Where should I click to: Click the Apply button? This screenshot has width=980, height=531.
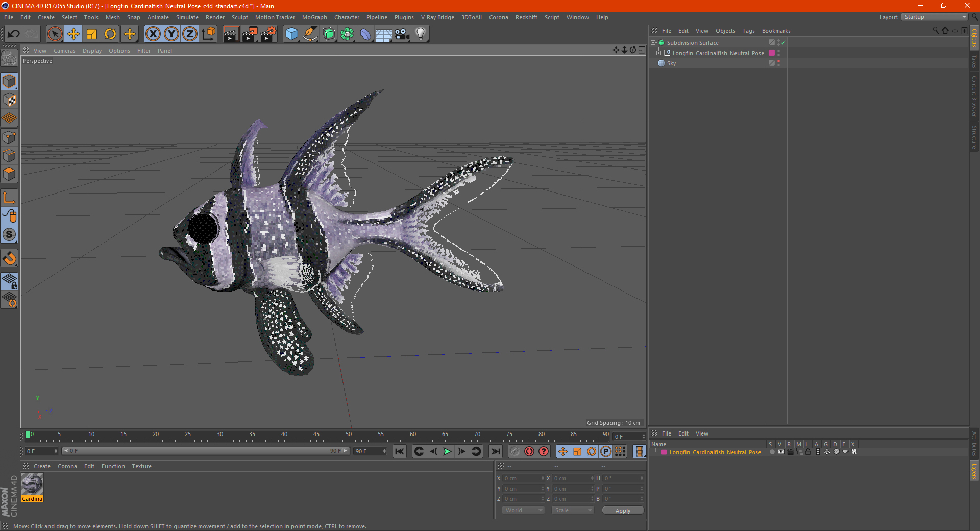(x=623, y=510)
